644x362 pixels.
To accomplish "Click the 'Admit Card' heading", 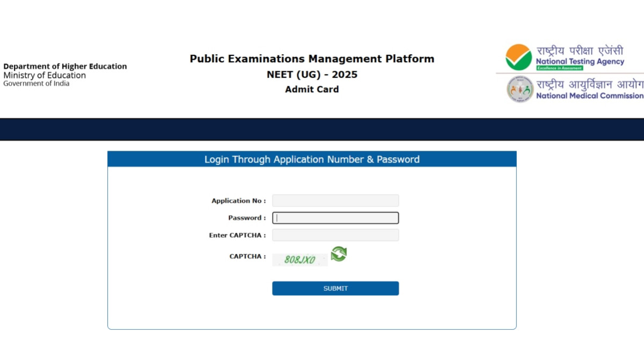I will (312, 90).
